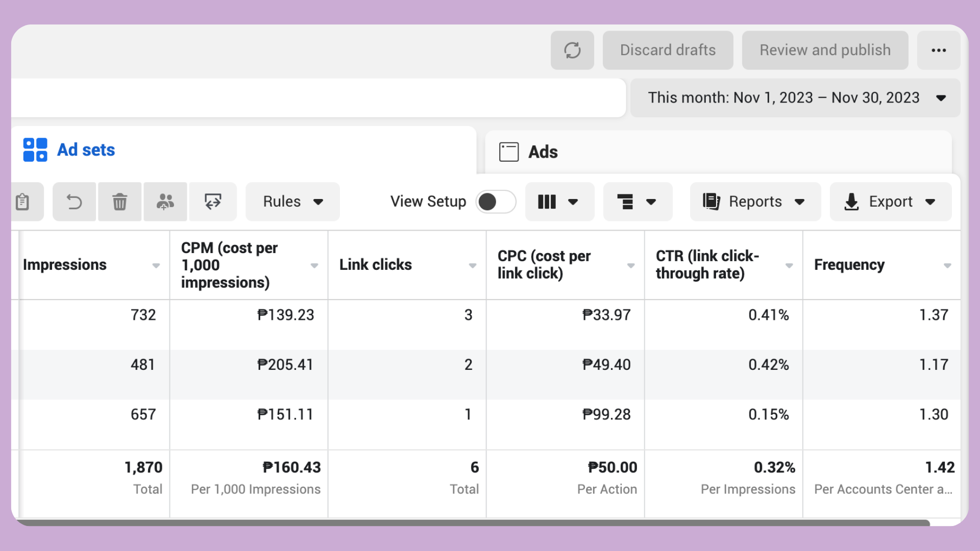Expand the Rules dropdown
Viewport: 980px width, 551px height.
[x=292, y=202]
